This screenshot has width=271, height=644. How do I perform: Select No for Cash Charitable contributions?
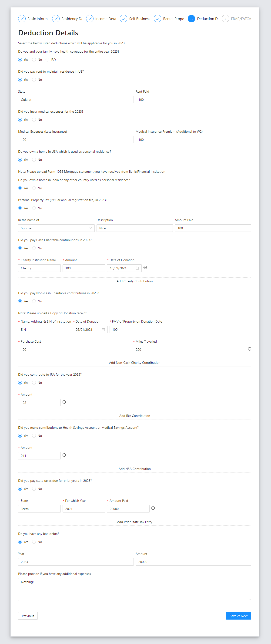(x=34, y=248)
